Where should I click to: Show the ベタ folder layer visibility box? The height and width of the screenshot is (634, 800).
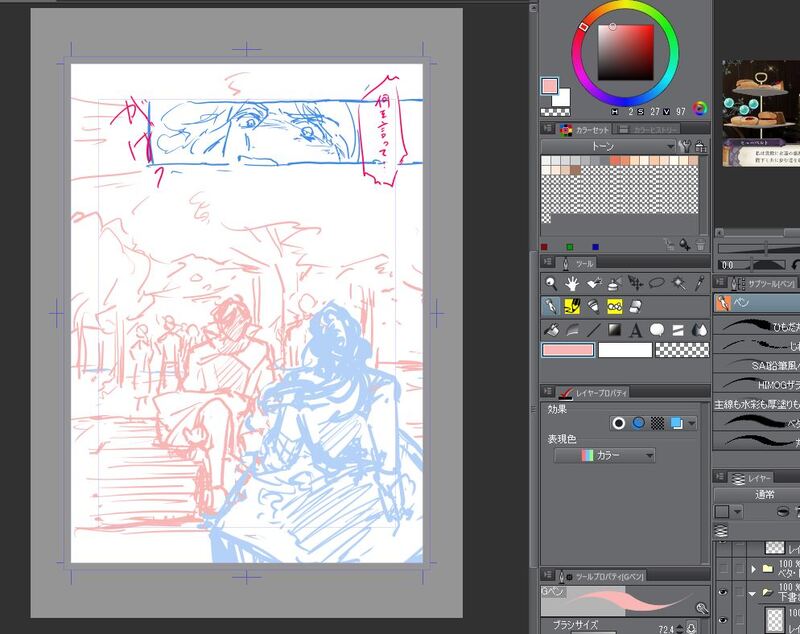coord(722,568)
